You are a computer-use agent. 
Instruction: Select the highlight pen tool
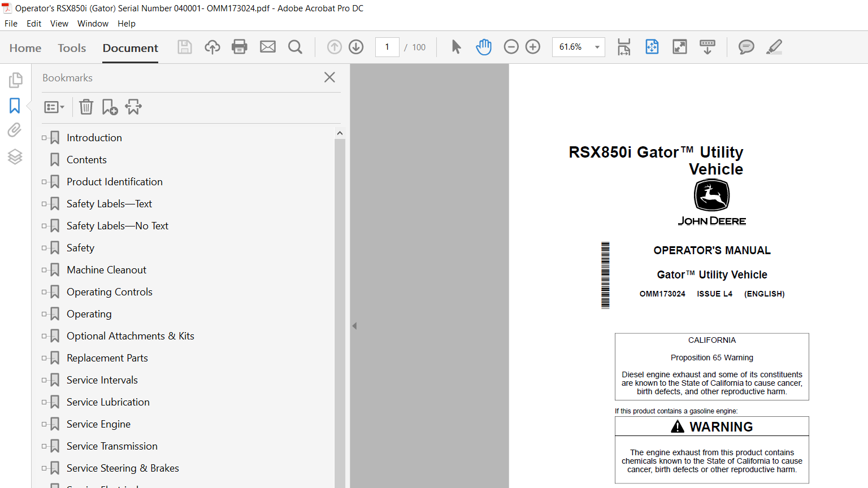click(774, 47)
